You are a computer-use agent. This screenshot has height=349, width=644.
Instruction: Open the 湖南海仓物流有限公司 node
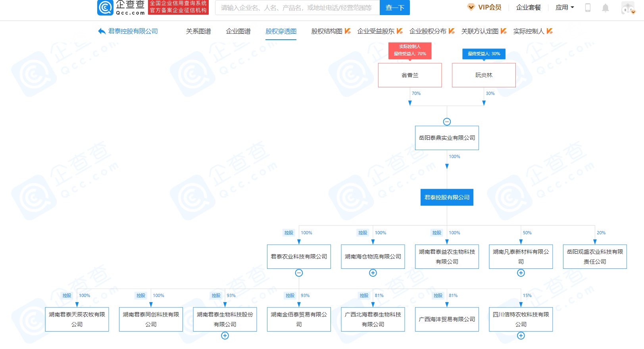point(373,256)
